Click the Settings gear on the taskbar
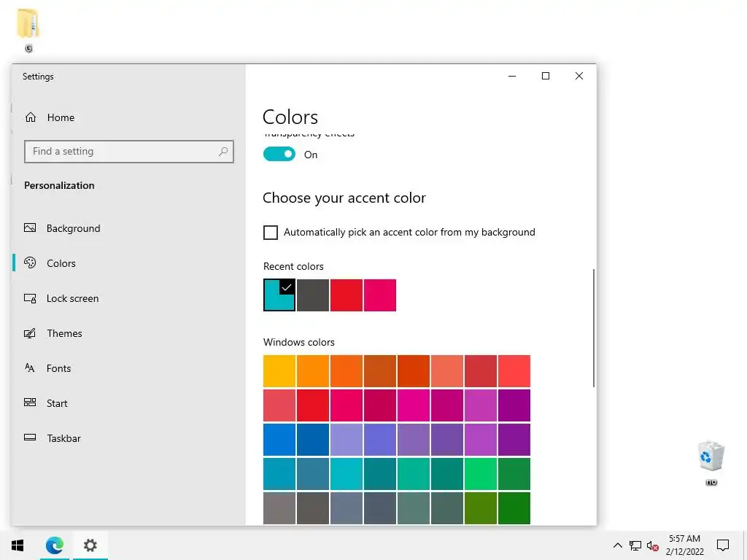This screenshot has height=560, width=747. click(90, 545)
